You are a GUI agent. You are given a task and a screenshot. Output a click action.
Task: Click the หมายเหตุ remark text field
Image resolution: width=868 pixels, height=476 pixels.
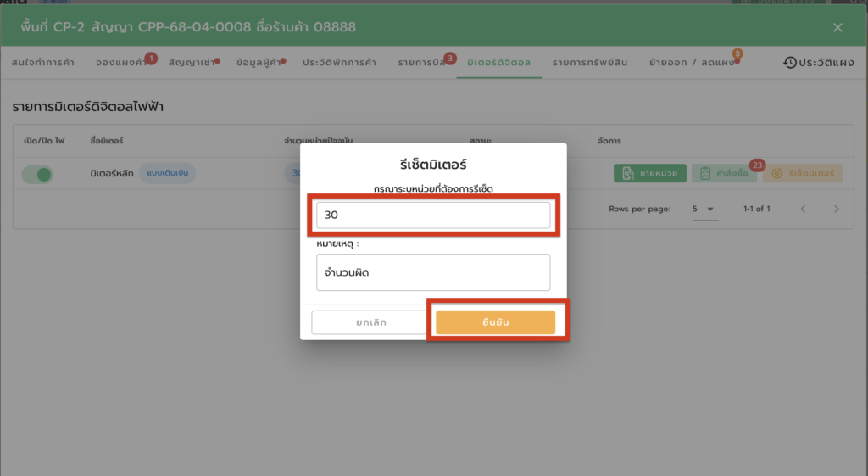click(x=433, y=272)
